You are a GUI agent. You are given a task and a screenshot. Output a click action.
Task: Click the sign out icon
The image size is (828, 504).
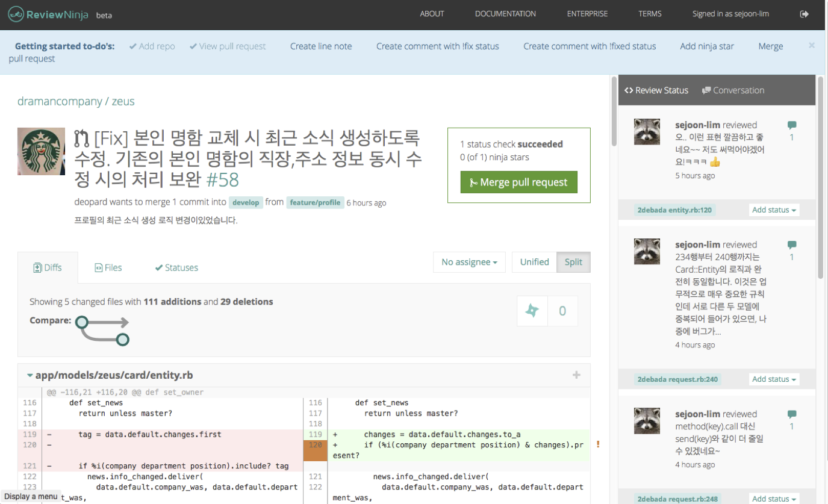804,14
